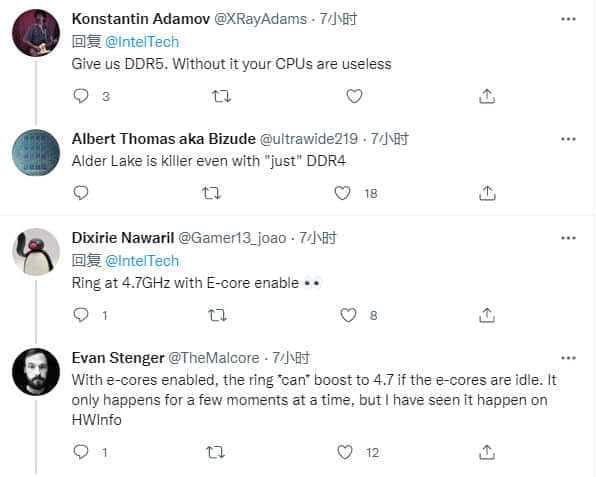Retweet Konstantin Adamov's tweet
This screenshot has width=596, height=477.
(221, 96)
